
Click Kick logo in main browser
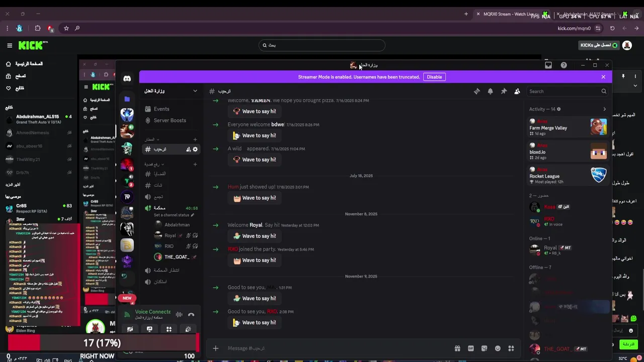point(33,45)
